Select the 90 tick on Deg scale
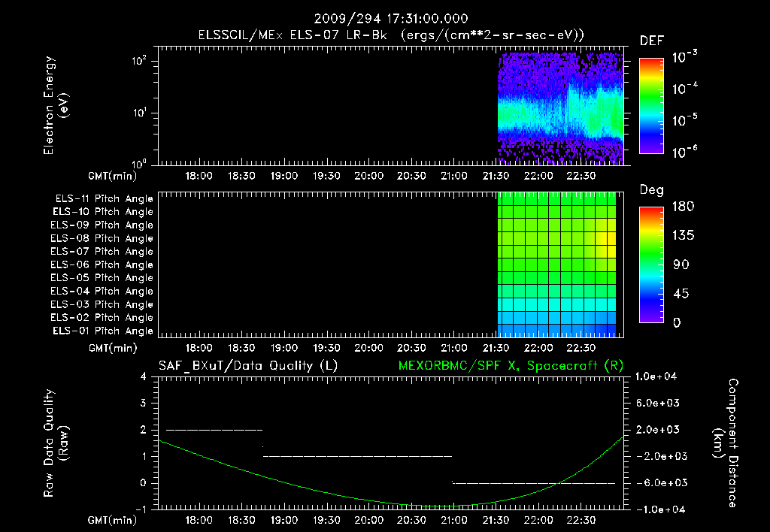Viewport: 770px width, 532px height. tap(681, 265)
